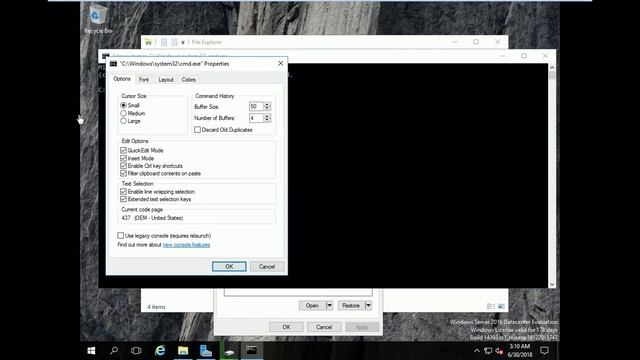Toggle Enable line wrapping selection

[123, 191]
